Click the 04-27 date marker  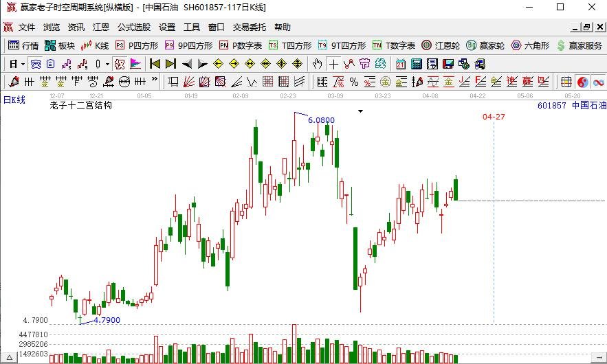point(494,117)
